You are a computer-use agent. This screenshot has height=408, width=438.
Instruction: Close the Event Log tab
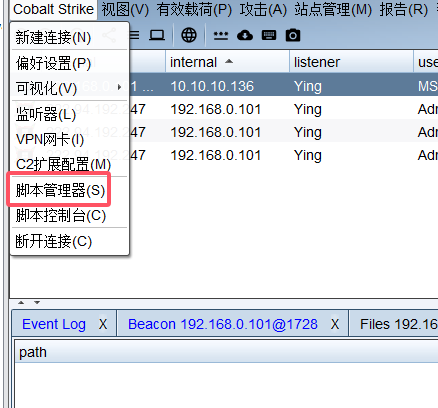point(103,324)
